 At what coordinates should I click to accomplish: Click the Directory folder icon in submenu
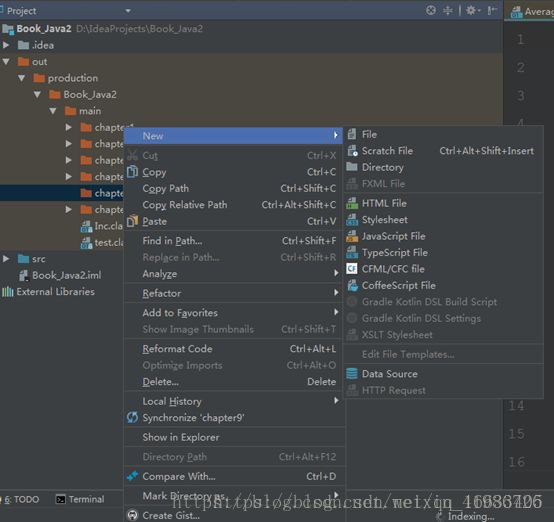[x=352, y=167]
